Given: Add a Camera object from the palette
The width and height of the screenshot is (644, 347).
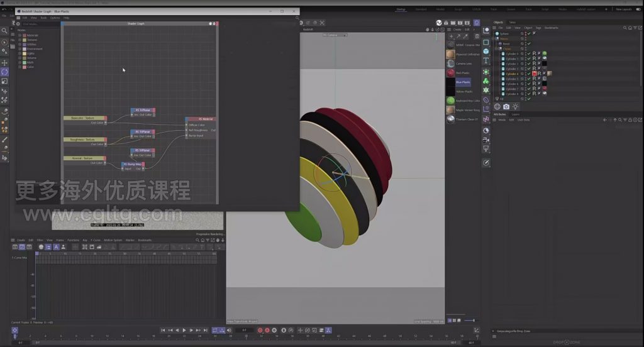Looking at the screenshot, I should tap(486, 140).
